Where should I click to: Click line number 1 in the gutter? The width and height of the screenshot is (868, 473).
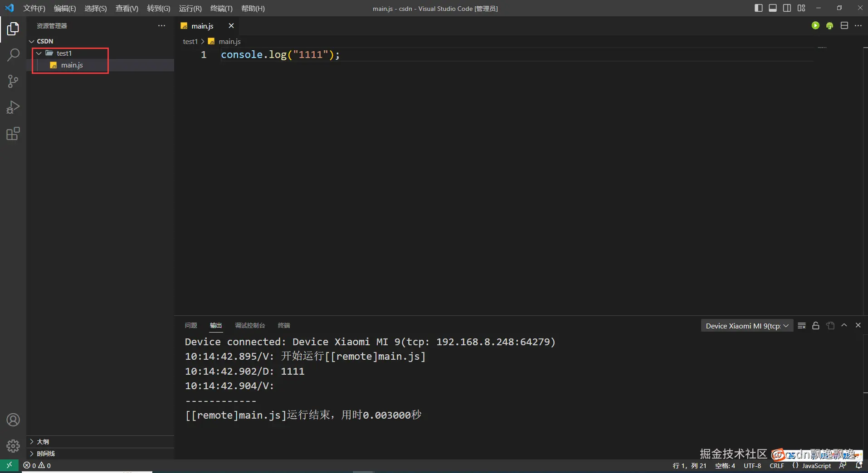pos(204,55)
